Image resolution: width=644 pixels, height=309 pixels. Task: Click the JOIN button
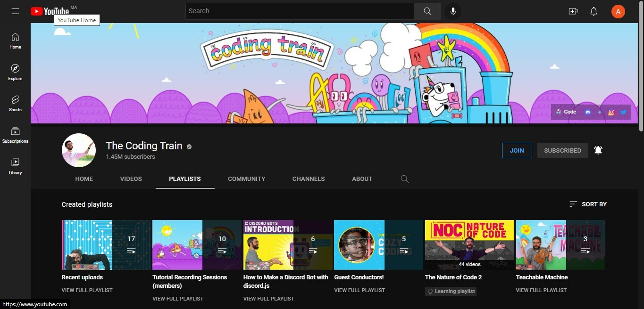[x=517, y=151]
